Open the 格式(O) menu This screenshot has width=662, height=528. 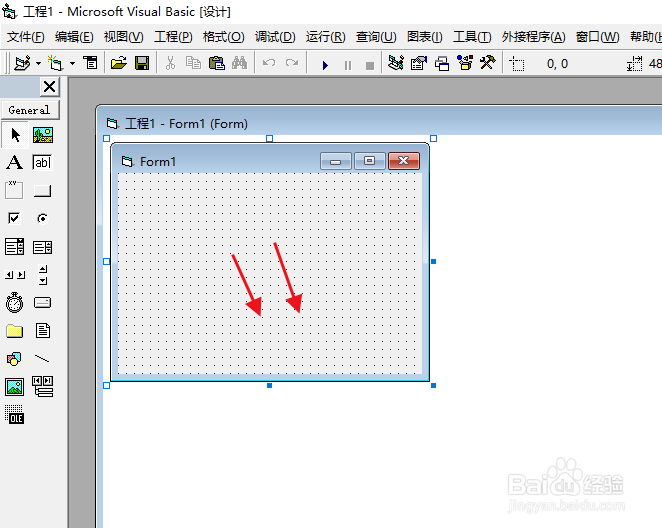(x=223, y=37)
